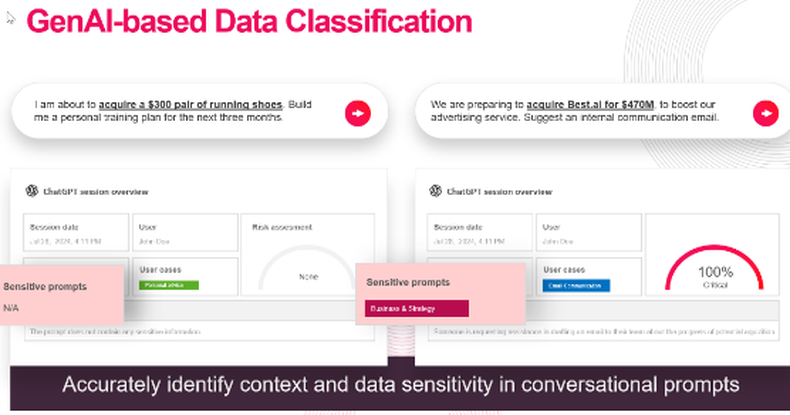Open the right User John Doe card
Viewport: 790px width, 415px height.
588,233
